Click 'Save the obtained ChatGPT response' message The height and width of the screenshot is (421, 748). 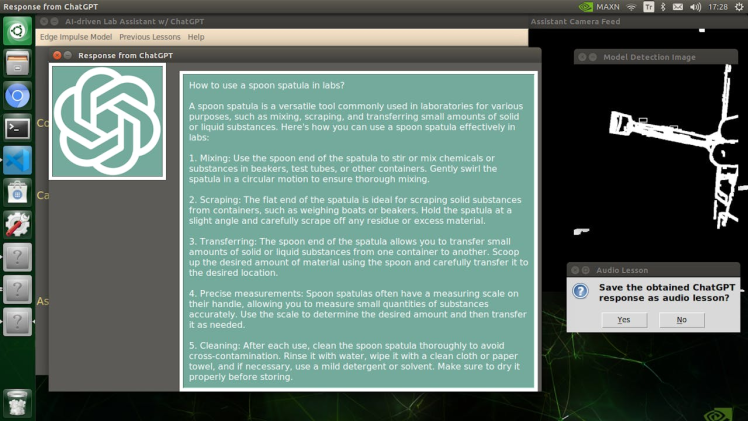click(x=667, y=293)
